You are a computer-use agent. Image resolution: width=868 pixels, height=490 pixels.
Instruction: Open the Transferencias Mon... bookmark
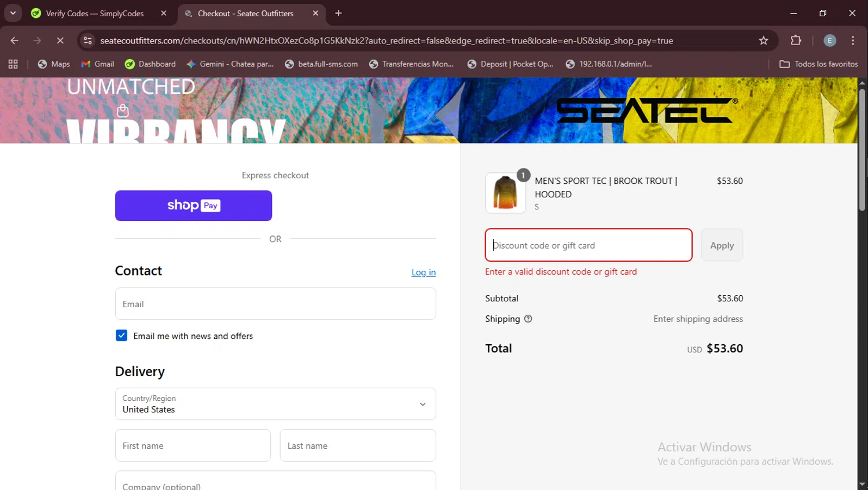tap(411, 64)
